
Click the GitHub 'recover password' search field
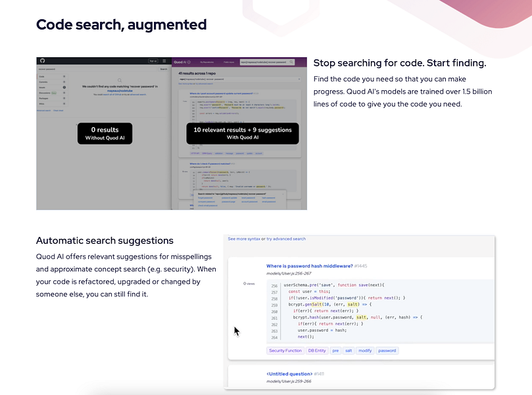[x=98, y=69]
